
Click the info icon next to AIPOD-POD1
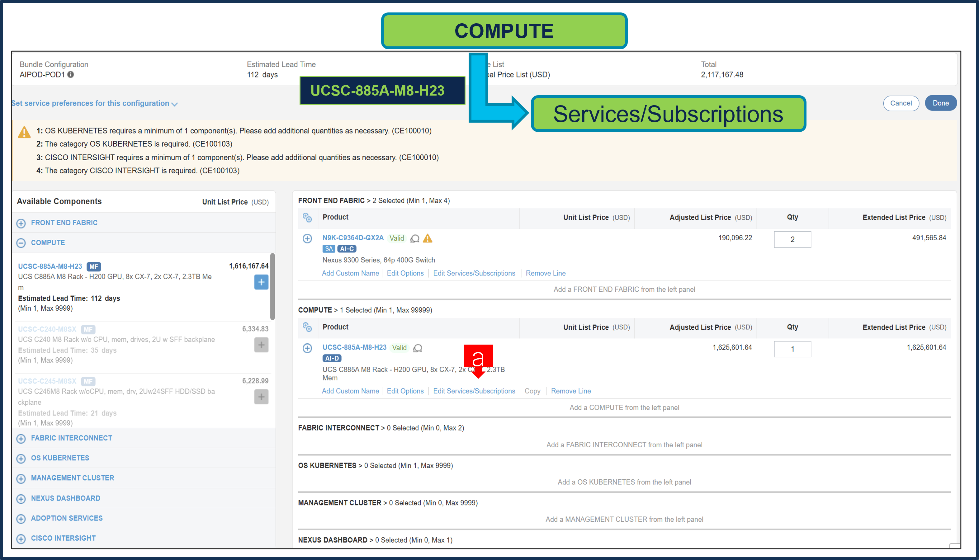tap(70, 75)
